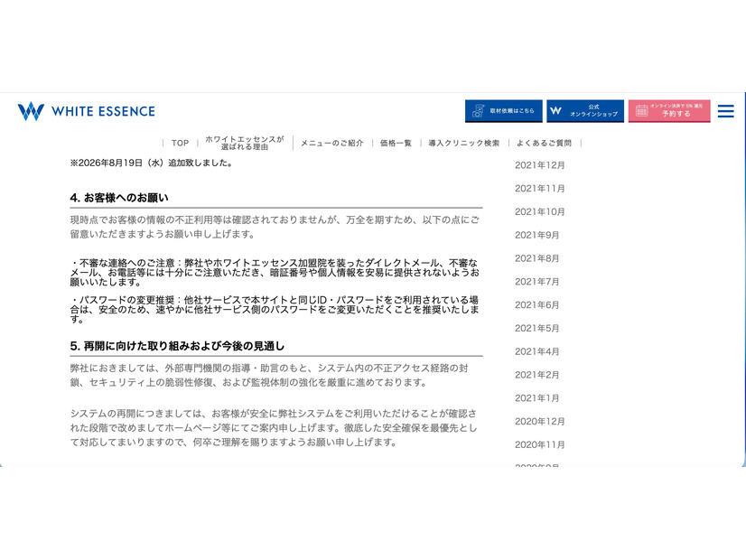This screenshot has width=746, height=560.
Task: Open the 2021年8月 archive link
Action: [x=536, y=258]
